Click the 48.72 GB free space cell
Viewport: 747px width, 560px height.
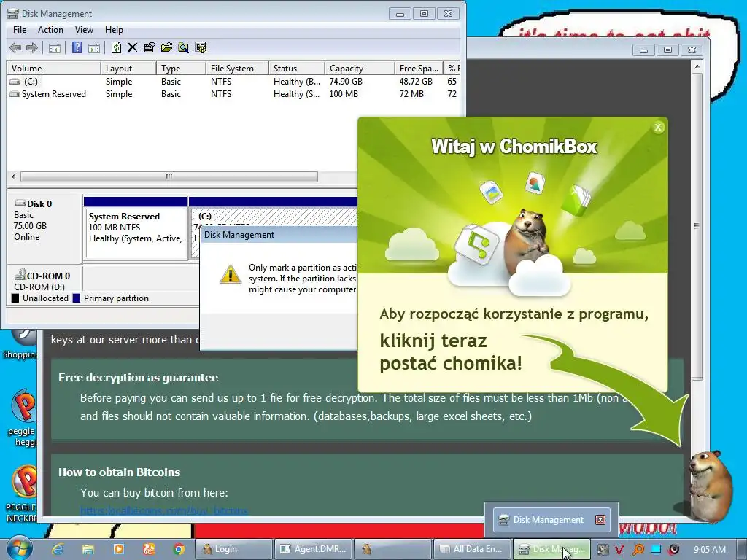click(416, 82)
